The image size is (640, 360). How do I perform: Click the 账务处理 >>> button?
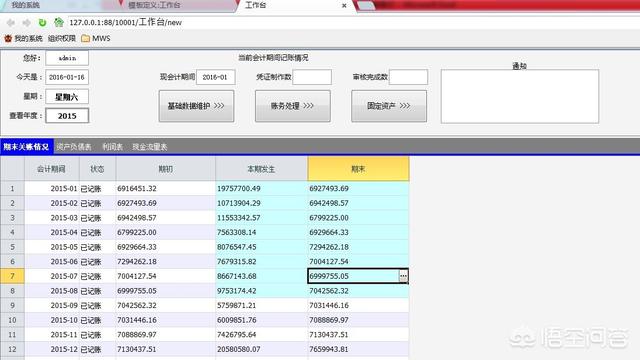[293, 106]
